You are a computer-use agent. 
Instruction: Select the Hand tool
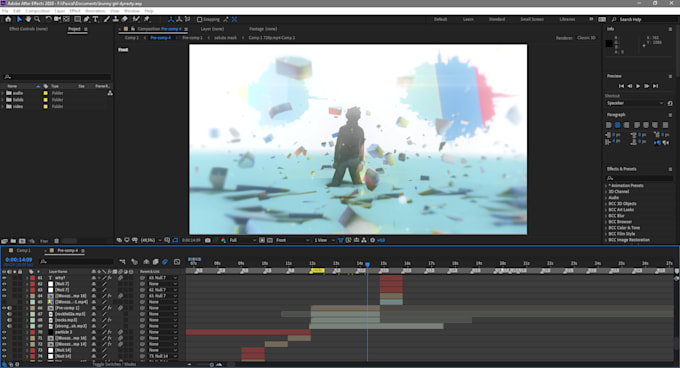point(28,19)
